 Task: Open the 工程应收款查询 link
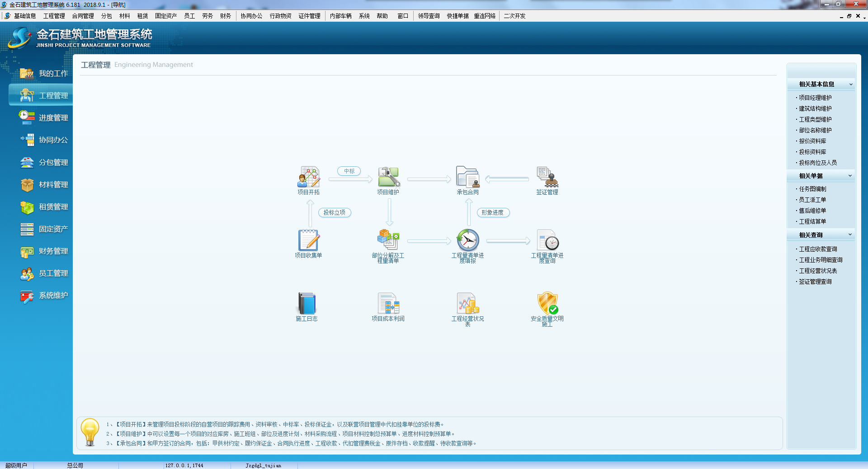point(818,249)
